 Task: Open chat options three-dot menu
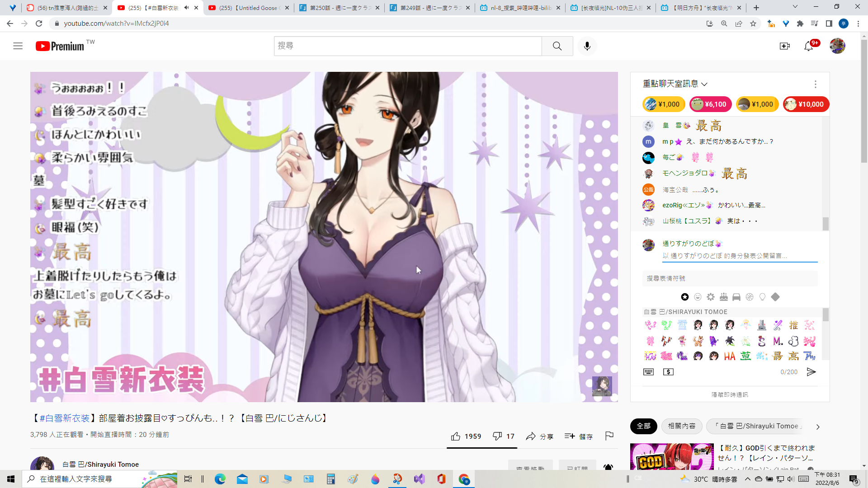pyautogui.click(x=815, y=84)
